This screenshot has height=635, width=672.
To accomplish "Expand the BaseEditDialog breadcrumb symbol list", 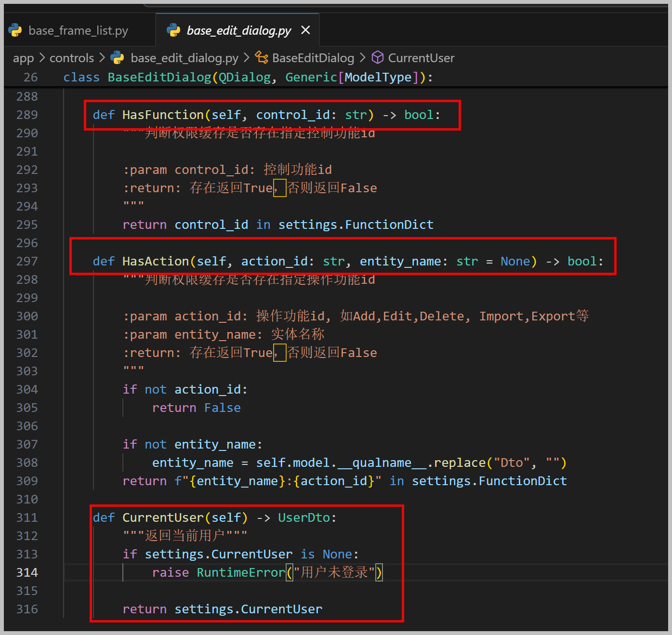I will [313, 58].
